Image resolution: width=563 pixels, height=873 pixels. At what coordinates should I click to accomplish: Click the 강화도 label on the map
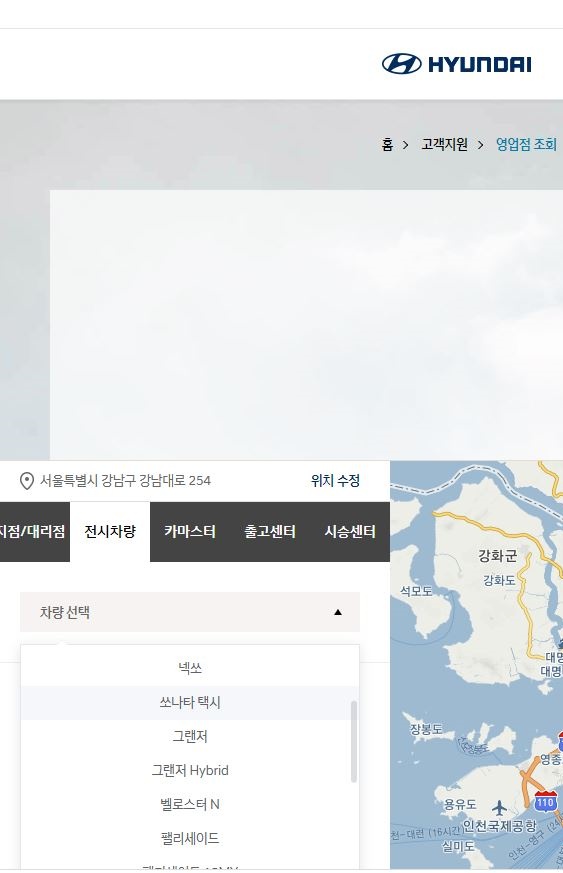coord(499,581)
